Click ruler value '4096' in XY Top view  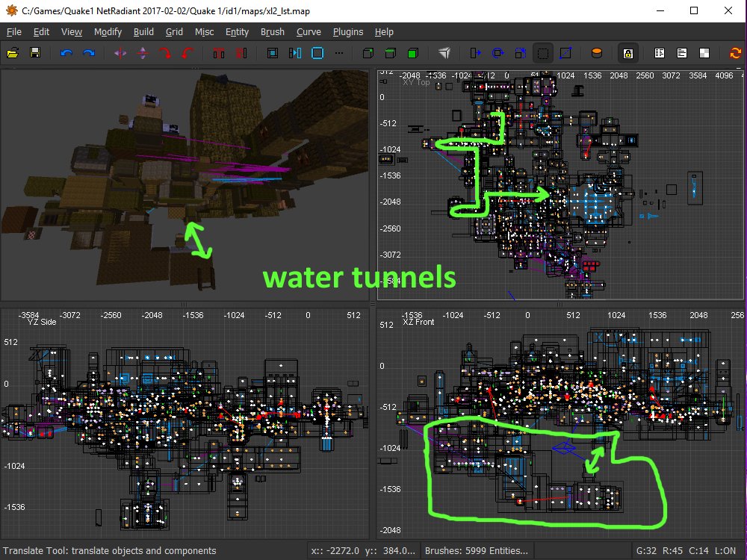tap(724, 75)
